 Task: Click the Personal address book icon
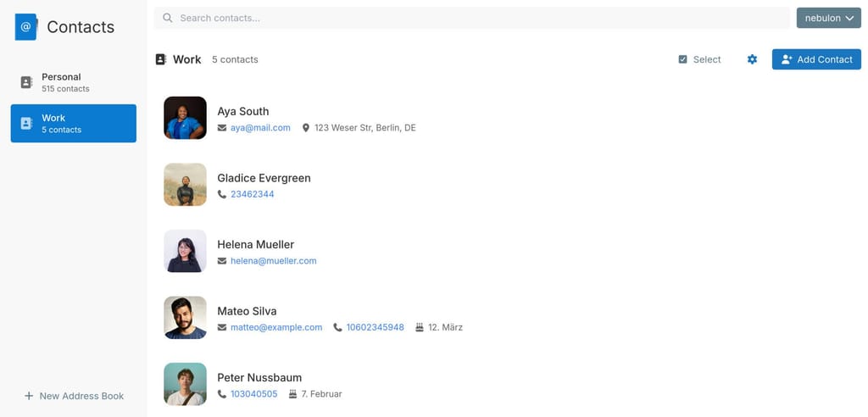26,82
